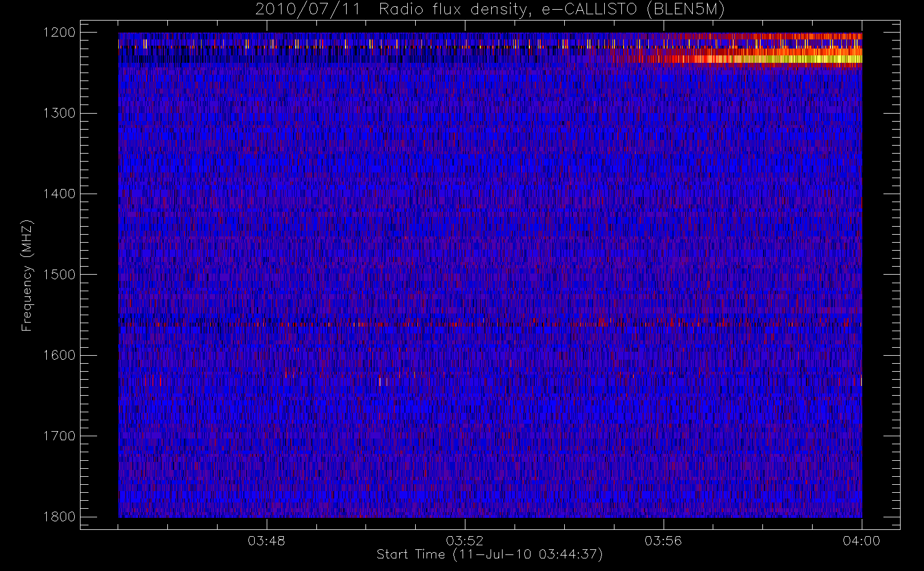Click the 03:48 time axis label
The width and height of the screenshot is (924, 571).
266,541
